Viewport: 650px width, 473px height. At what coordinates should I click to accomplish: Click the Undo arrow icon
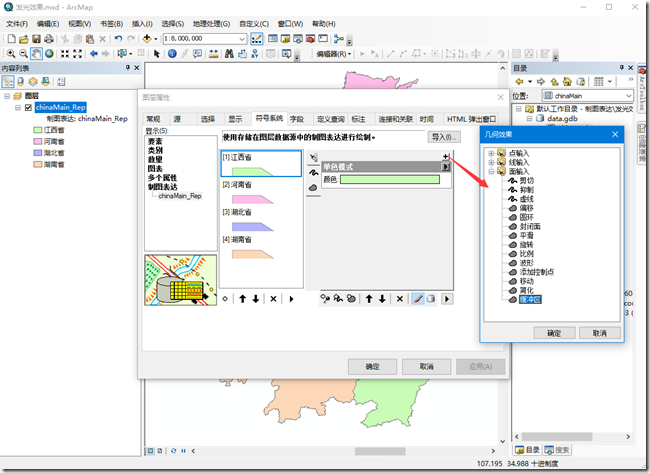click(x=119, y=39)
